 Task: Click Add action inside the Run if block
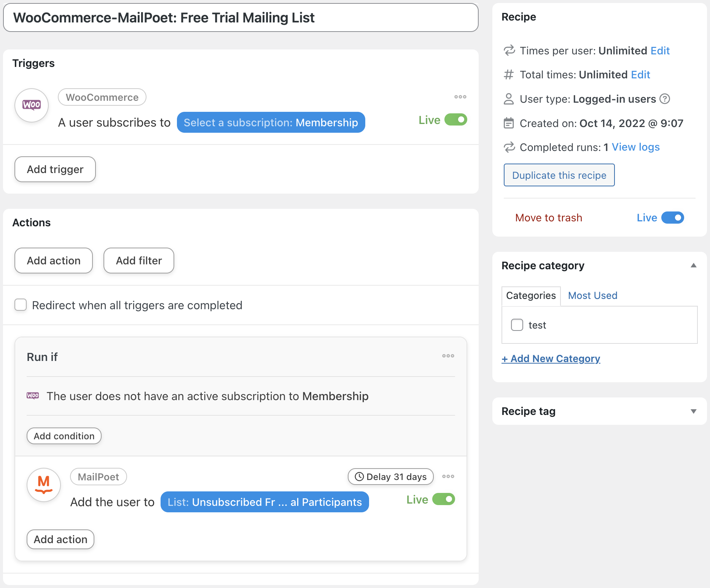[60, 539]
